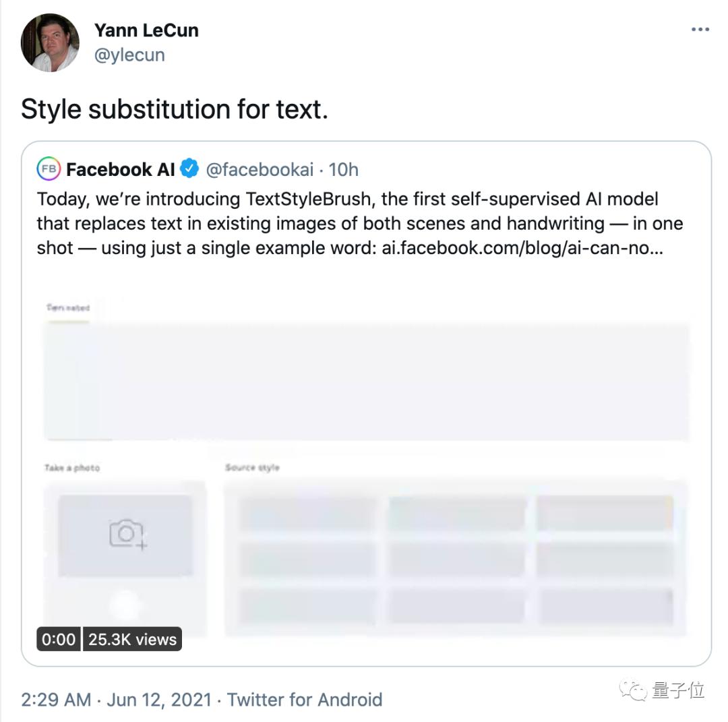Screen dimensions: 728x722
Task: Click the Twitter for Android source link
Action: [305, 700]
